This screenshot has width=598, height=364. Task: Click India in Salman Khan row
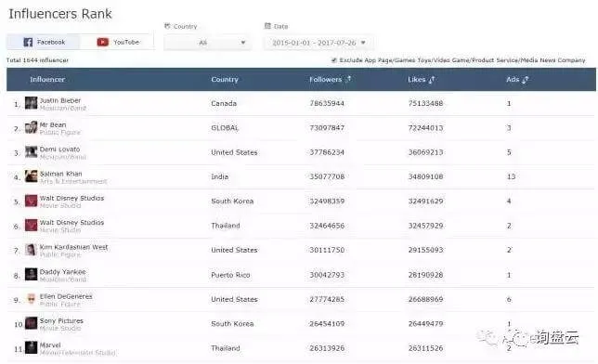point(220,176)
